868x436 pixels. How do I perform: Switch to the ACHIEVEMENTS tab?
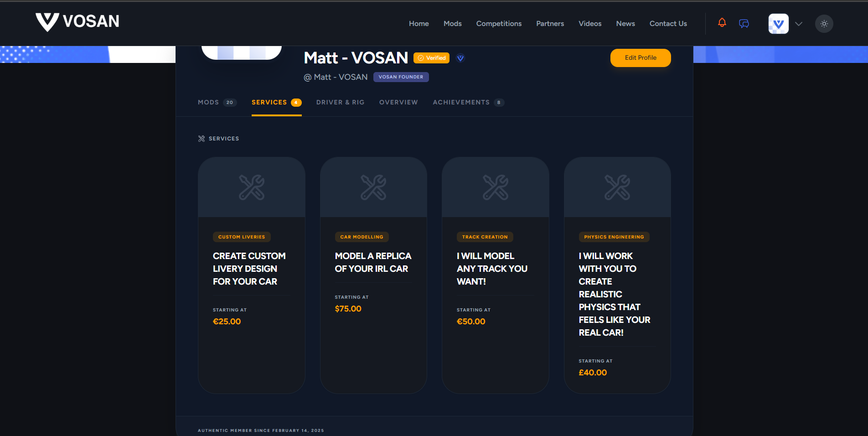469,103
